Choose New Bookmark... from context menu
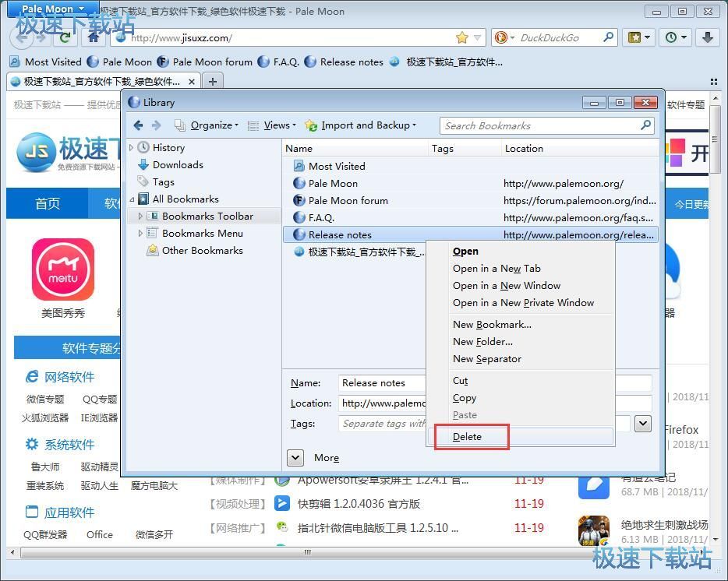The width and height of the screenshot is (728, 581). pos(521,324)
